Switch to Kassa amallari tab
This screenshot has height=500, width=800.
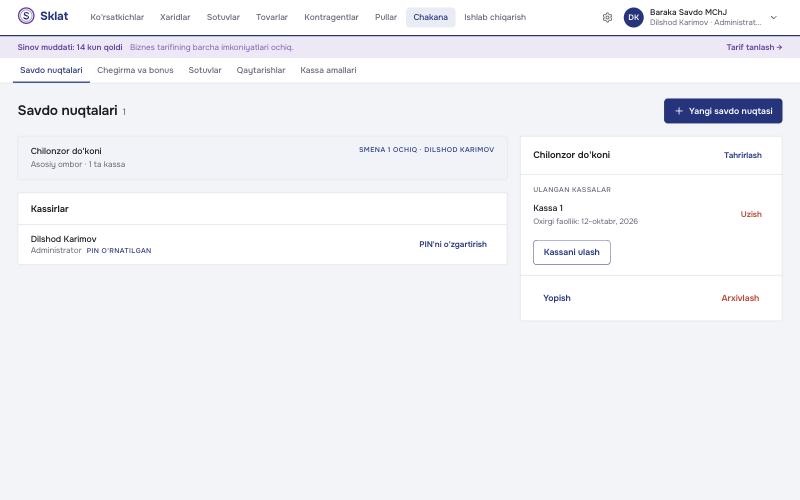click(328, 70)
